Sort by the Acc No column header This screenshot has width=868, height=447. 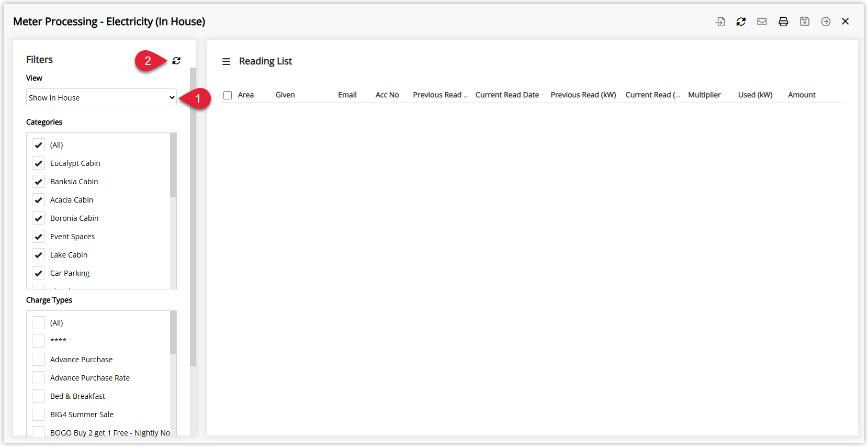tap(387, 95)
